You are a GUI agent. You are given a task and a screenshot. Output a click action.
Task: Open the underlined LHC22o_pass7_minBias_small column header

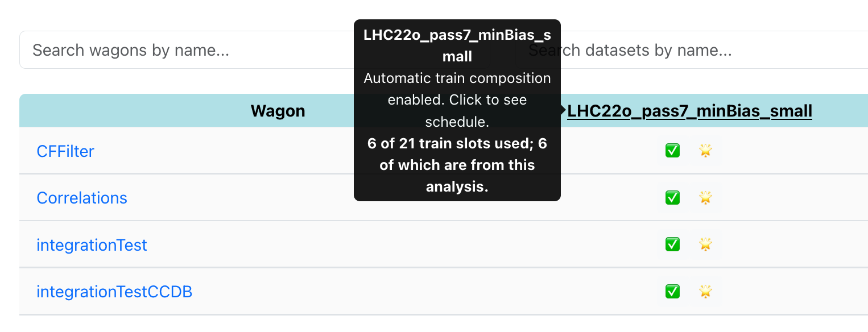(x=689, y=111)
